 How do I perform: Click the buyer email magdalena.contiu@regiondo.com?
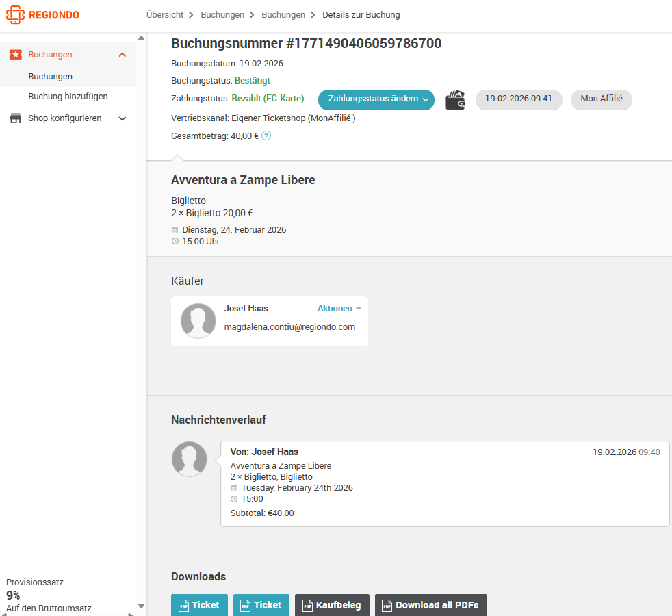(x=289, y=327)
